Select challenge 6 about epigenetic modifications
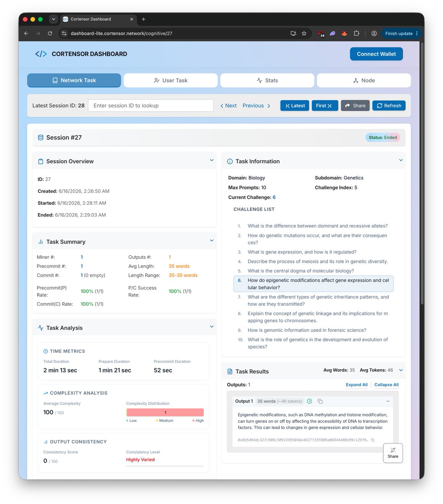The height and width of the screenshot is (504, 443). [x=314, y=284]
